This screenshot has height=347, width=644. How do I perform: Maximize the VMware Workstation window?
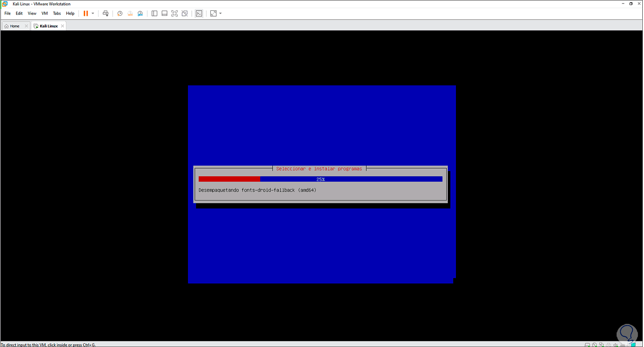coord(631,3)
